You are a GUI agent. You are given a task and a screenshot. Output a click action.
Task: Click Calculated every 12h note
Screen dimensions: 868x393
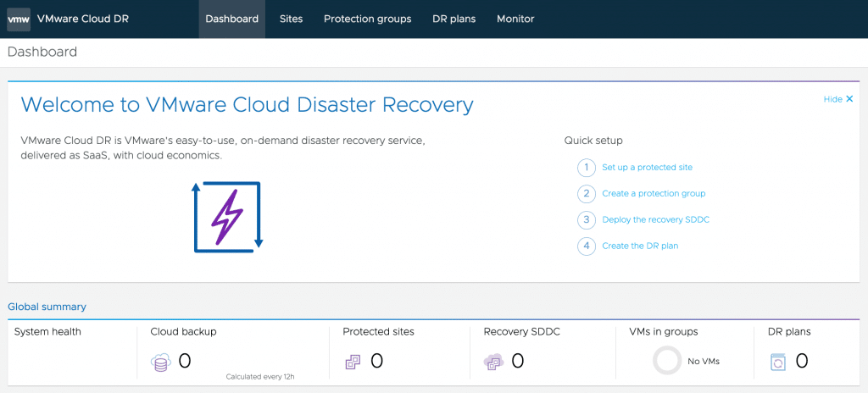(x=260, y=377)
